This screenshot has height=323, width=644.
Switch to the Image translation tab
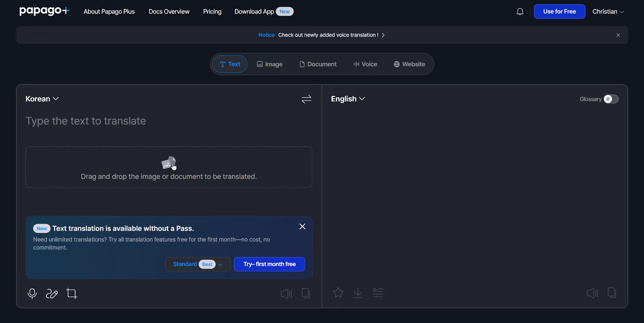click(x=270, y=64)
